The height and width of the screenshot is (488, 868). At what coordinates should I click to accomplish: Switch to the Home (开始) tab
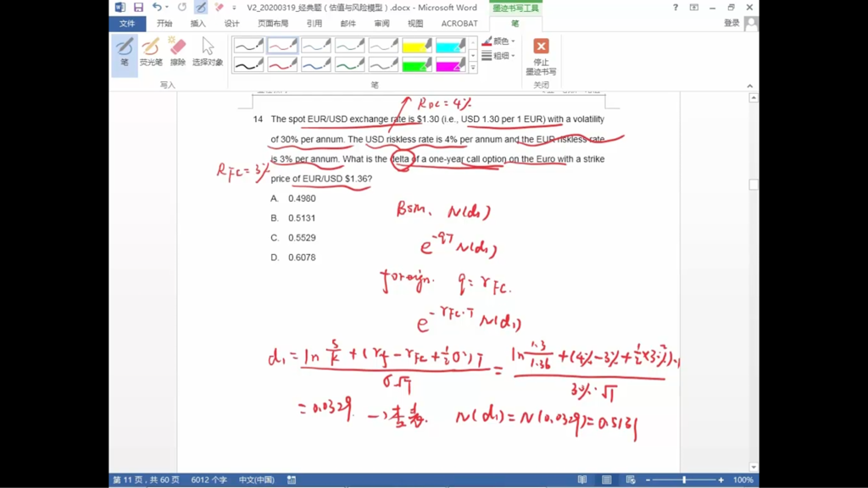pyautogui.click(x=164, y=23)
